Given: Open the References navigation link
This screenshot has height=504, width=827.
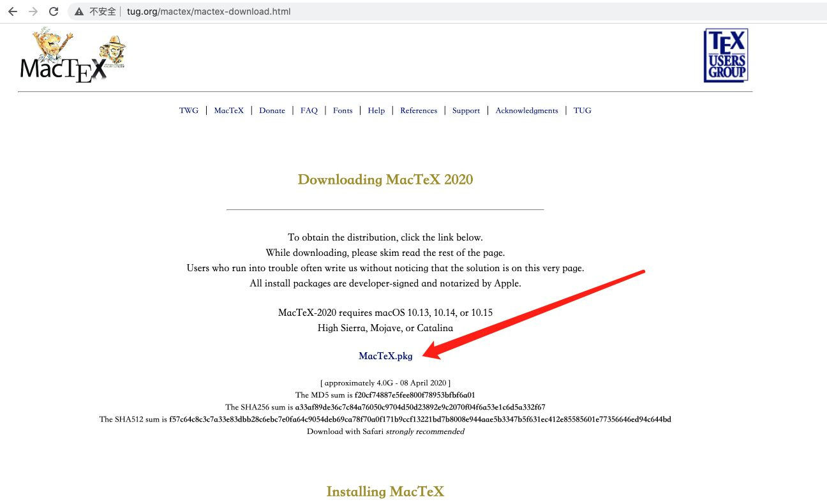Looking at the screenshot, I should click(419, 110).
